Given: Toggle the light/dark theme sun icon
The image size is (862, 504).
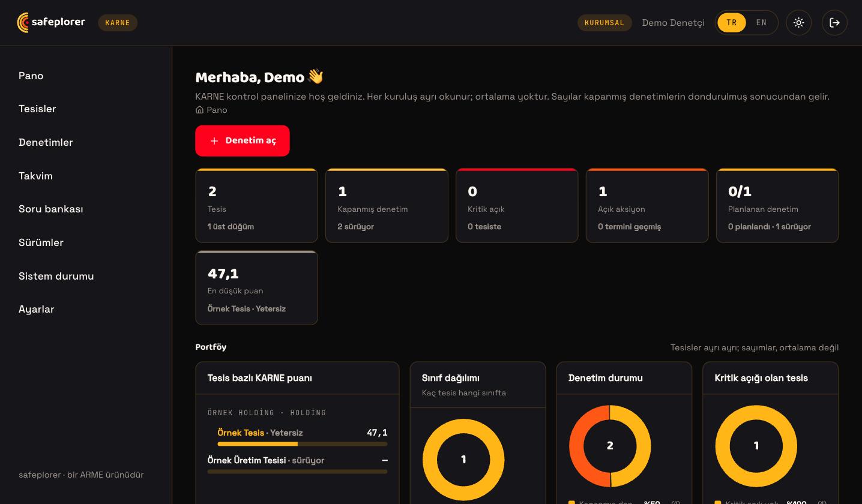Looking at the screenshot, I should click(x=798, y=23).
